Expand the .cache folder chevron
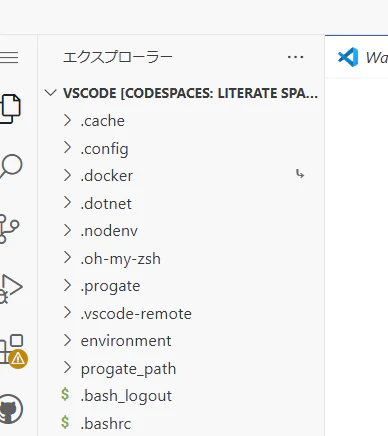The width and height of the screenshot is (388, 436). 67,120
